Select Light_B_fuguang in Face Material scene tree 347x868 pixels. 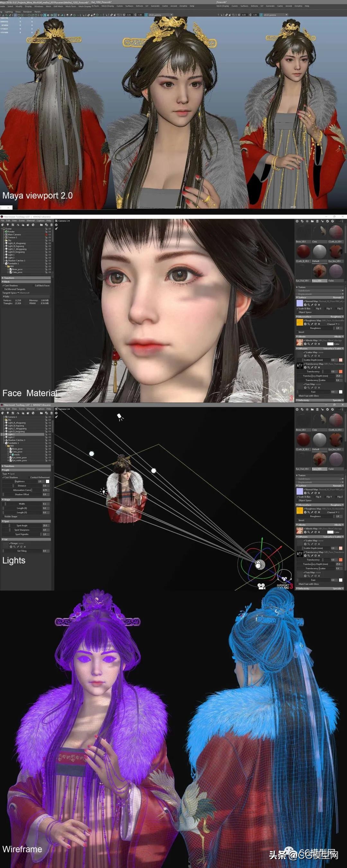pyautogui.click(x=16, y=246)
